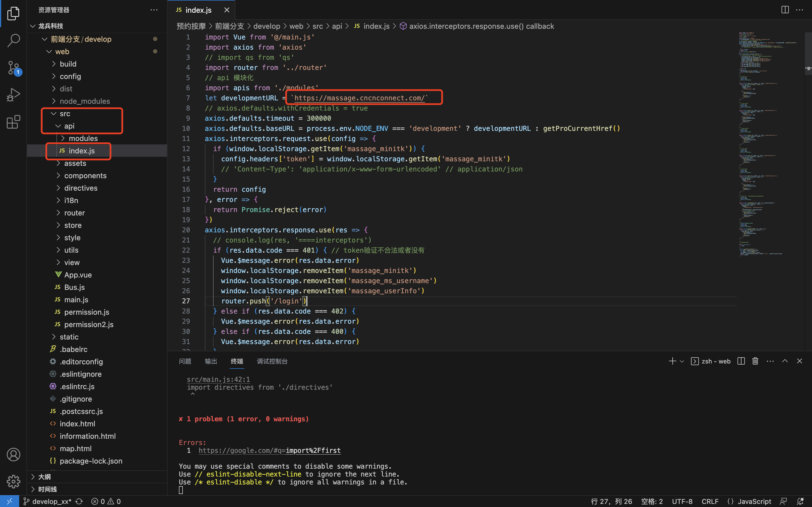The width and height of the screenshot is (812, 507).
Task: Open the Search view in activity bar
Action: click(14, 40)
